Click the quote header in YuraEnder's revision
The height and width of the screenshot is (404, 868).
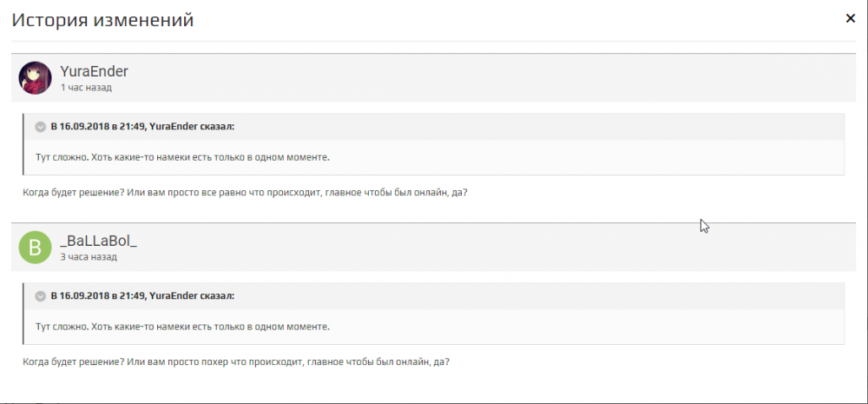point(143,127)
